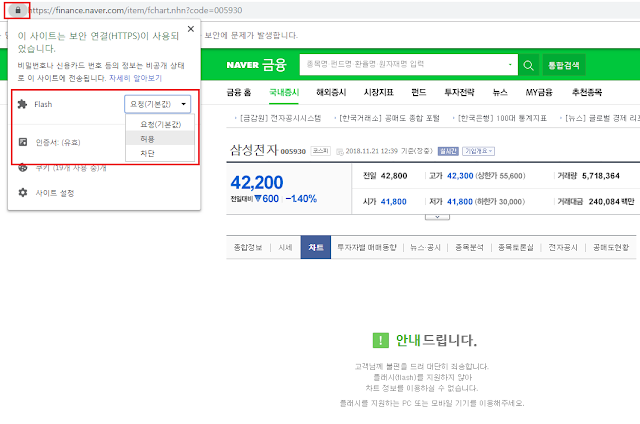
Task: Switch to the 전자공시 tab
Action: (x=563, y=247)
